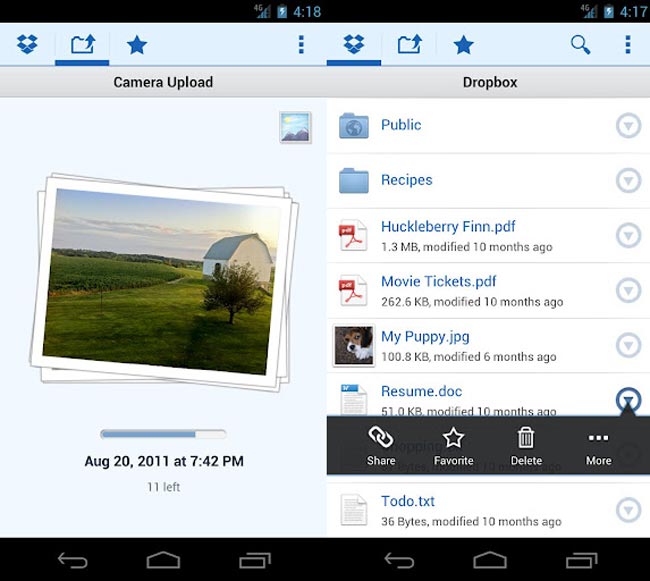
Task: Tap the More ellipsis in the action bar
Action: [x=598, y=445]
